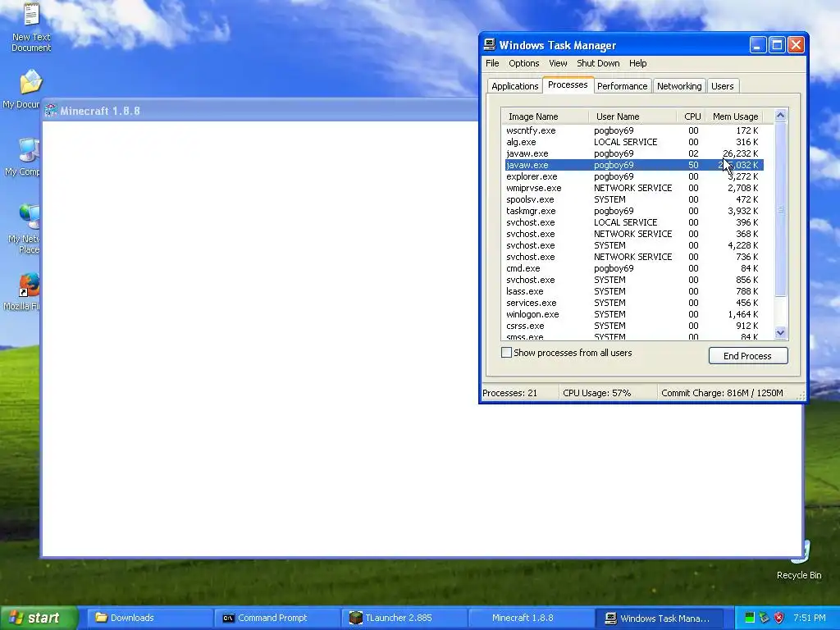Select the taskmgr.exe process row
This screenshot has width=840, height=630.
(634, 211)
